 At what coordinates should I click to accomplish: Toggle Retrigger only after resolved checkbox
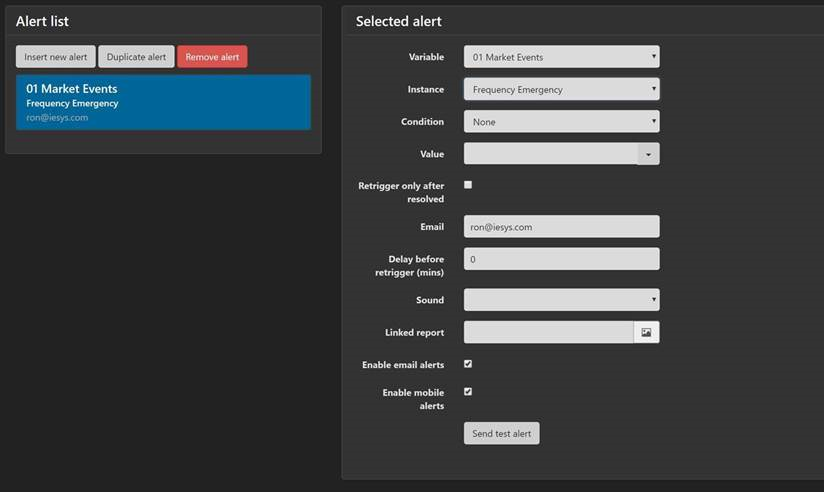tap(468, 185)
